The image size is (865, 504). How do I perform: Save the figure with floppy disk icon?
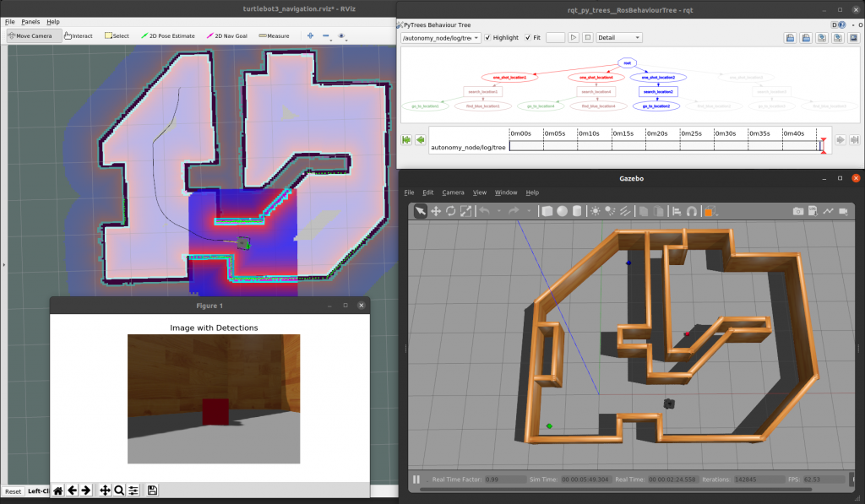point(153,490)
